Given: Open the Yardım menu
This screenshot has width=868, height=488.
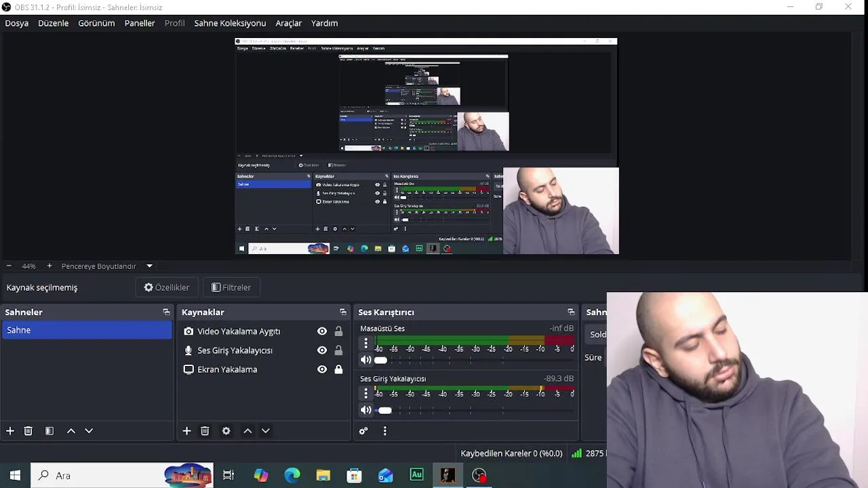Looking at the screenshot, I should coord(324,23).
